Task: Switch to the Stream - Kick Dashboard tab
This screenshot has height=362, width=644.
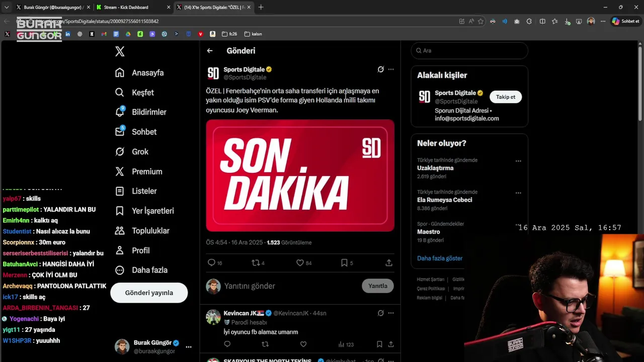Action: [129, 7]
